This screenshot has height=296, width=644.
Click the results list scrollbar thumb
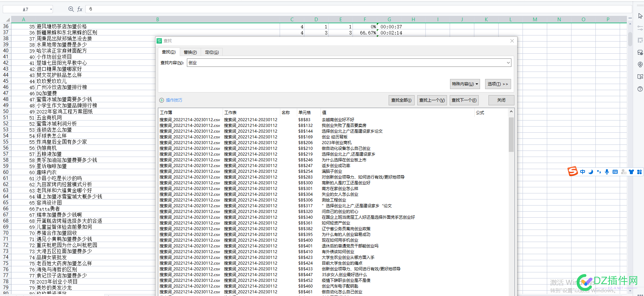click(511, 134)
